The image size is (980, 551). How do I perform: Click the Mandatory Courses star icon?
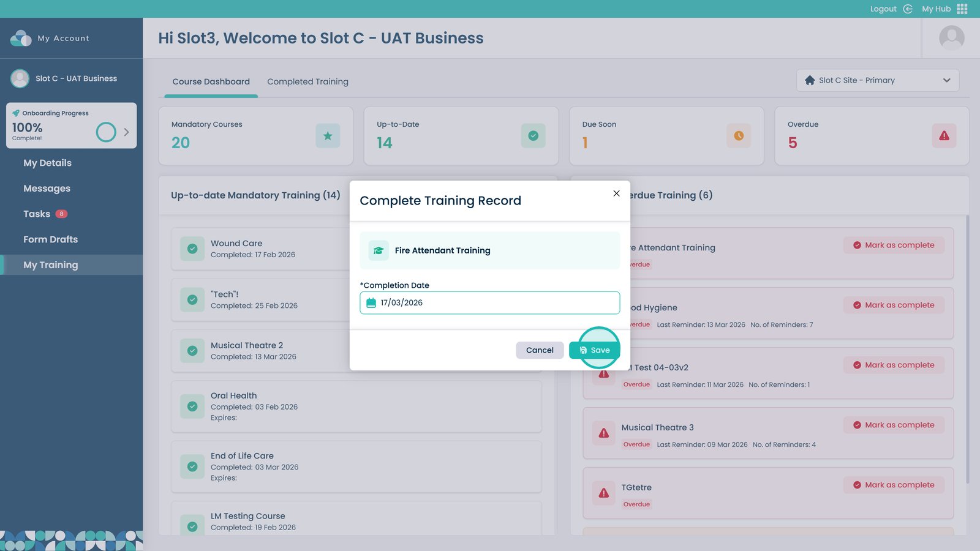pyautogui.click(x=328, y=136)
